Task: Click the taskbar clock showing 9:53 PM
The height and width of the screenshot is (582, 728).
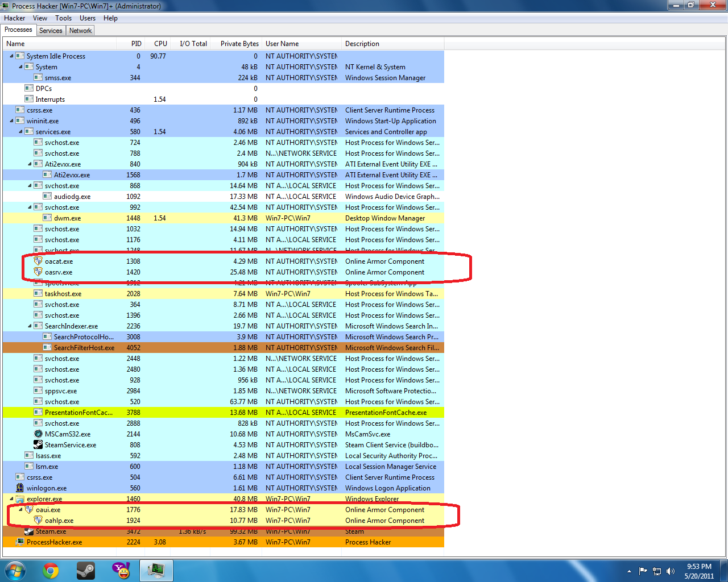Action: (699, 571)
